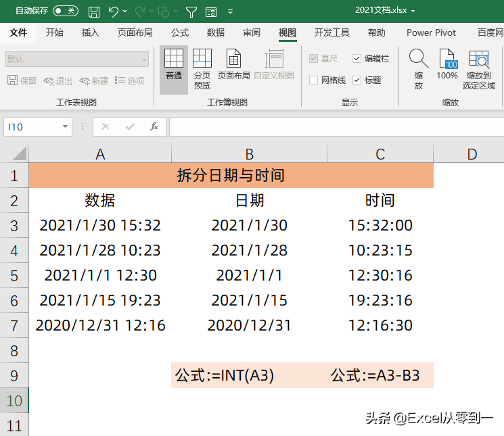Toggle the Ruler (直尺) checkbox

(x=313, y=58)
